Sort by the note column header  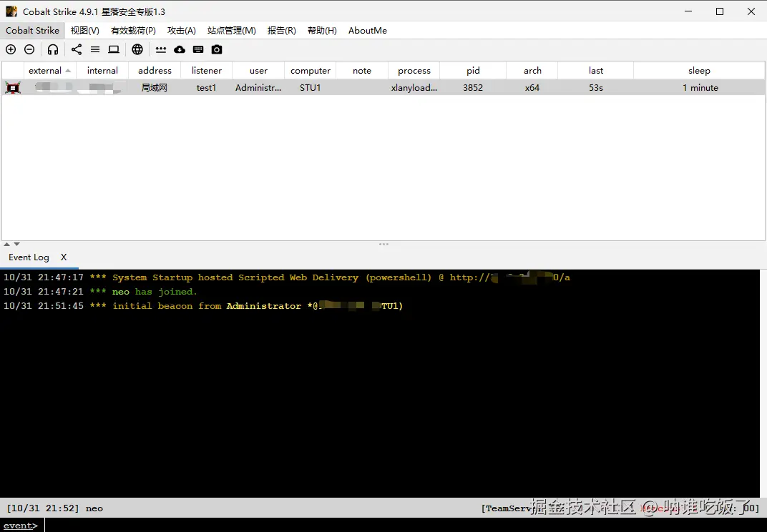tap(362, 70)
